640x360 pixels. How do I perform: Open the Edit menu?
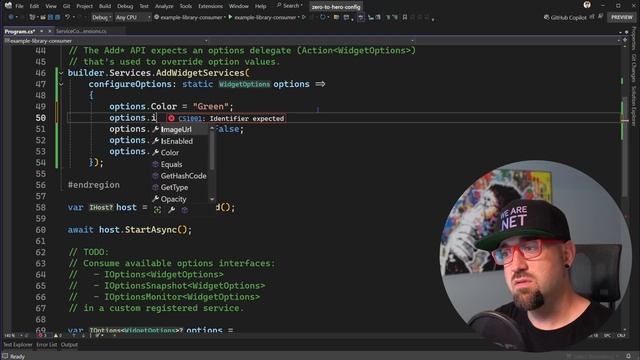pos(34,6)
